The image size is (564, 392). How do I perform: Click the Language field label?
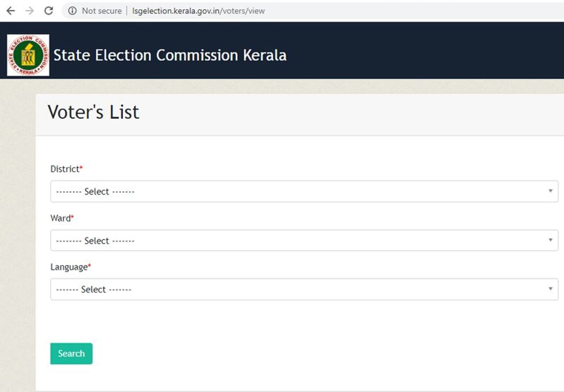pos(69,267)
